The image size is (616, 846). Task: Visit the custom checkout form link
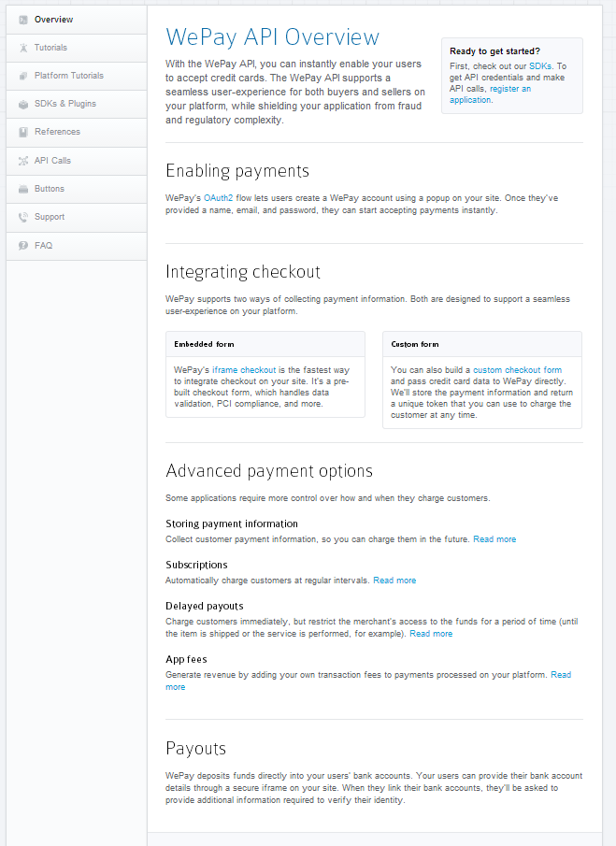click(x=517, y=370)
